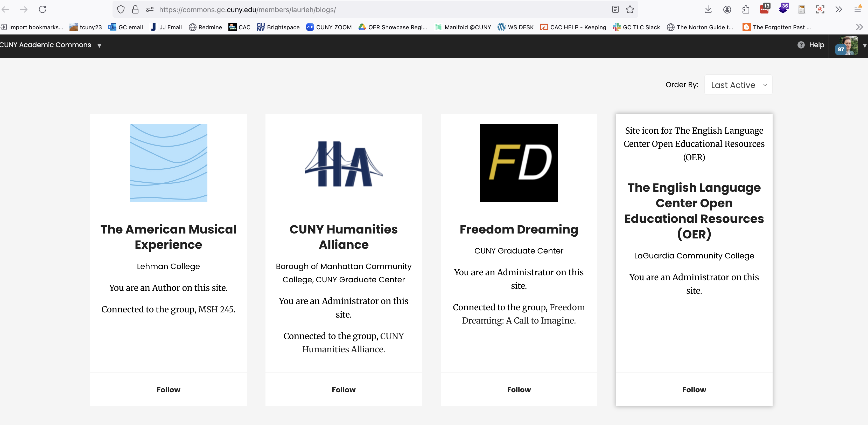Screen dimensions: 868x425
Task: Open the MSH 245 group link
Action: pos(216,309)
